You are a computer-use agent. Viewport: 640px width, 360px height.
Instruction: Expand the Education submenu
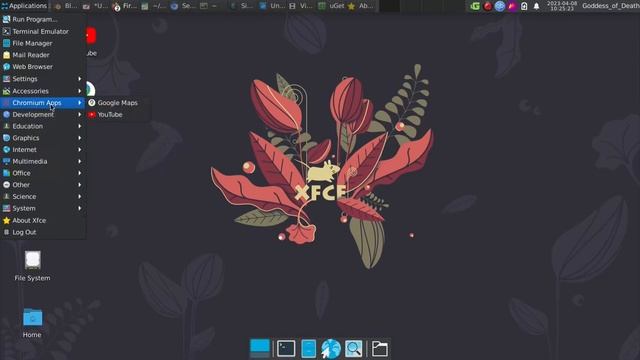click(x=43, y=126)
